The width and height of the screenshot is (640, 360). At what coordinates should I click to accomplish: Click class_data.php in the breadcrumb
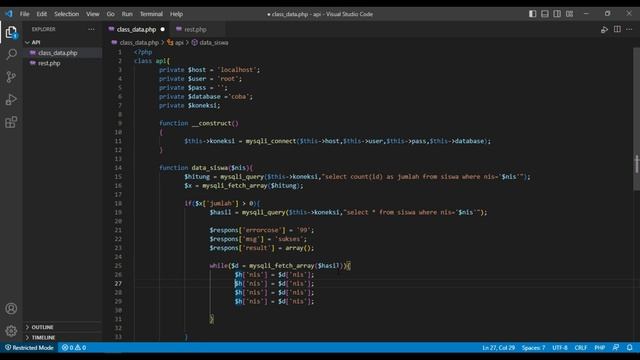coord(139,42)
